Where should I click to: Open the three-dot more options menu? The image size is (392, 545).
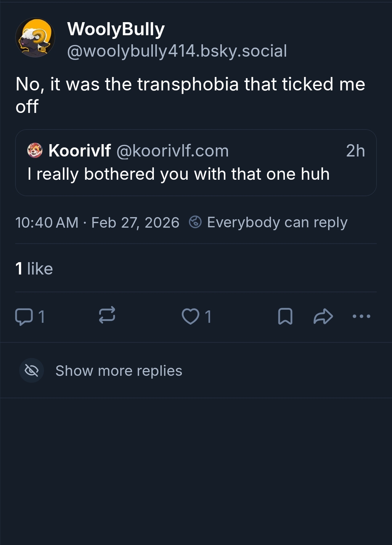click(362, 316)
